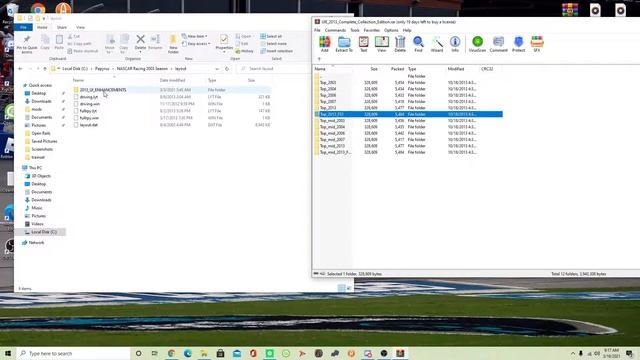The height and width of the screenshot is (360, 640).
Task: Click the Search layout field in Explorer
Action: click(273, 69)
